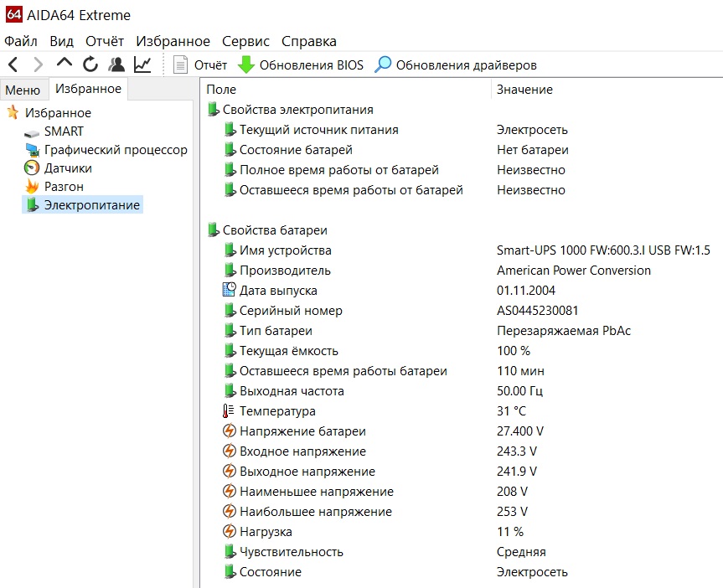This screenshot has height=588, width=723.
Task: Refresh the page with the circular arrow icon
Action: [x=90, y=64]
